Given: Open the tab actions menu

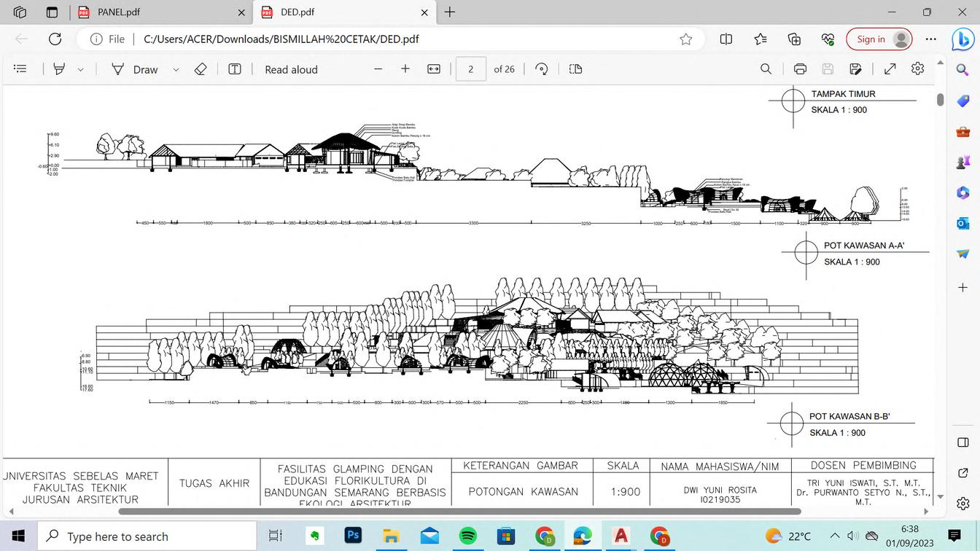Looking at the screenshot, I should (52, 12).
